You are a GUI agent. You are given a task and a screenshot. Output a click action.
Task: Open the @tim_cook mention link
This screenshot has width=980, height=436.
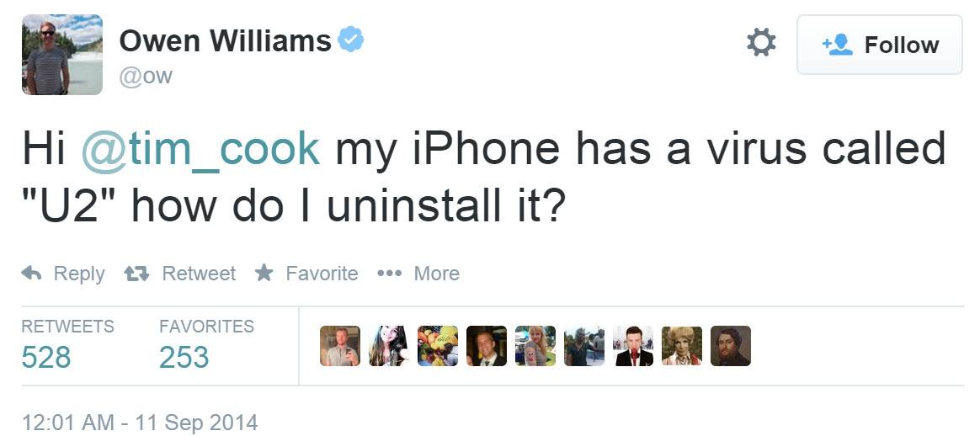click(x=200, y=151)
